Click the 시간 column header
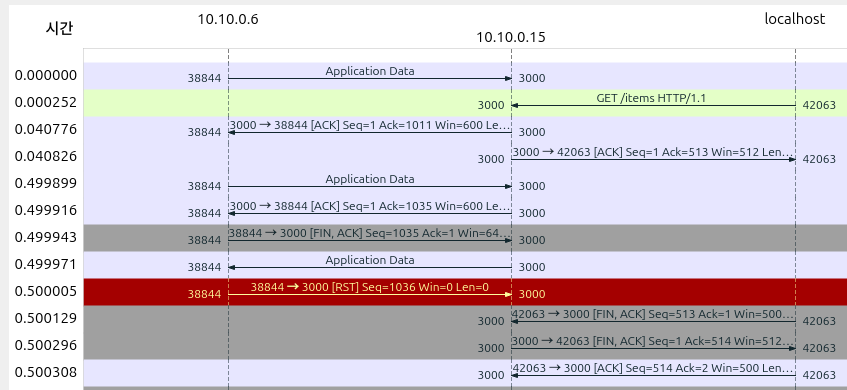Viewport: 847px width, 390px height. [x=59, y=28]
